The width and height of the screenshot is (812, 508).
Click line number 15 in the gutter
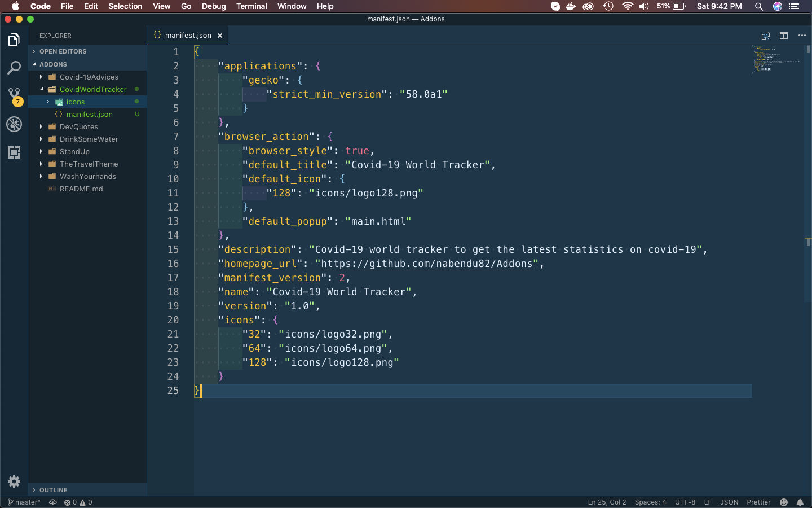[173, 249]
